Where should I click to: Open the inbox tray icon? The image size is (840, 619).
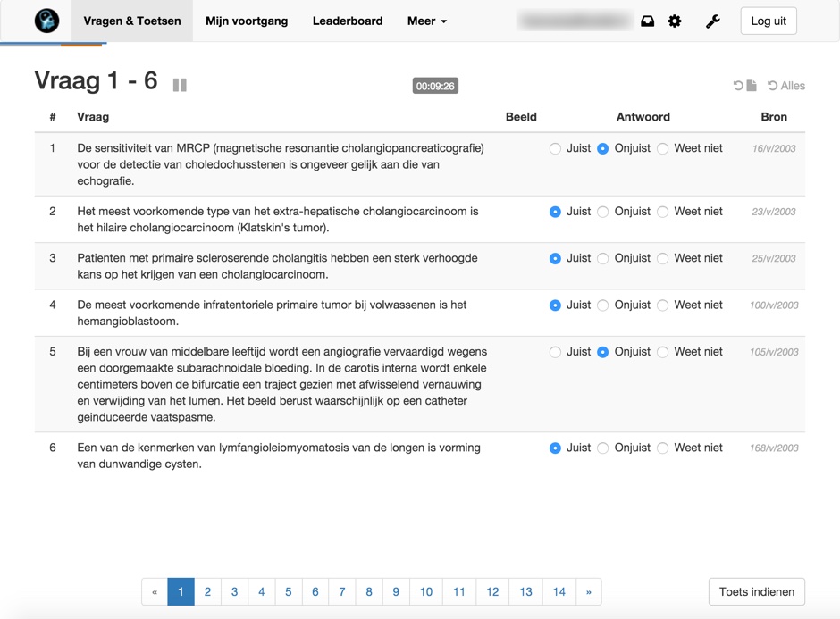[x=648, y=21]
